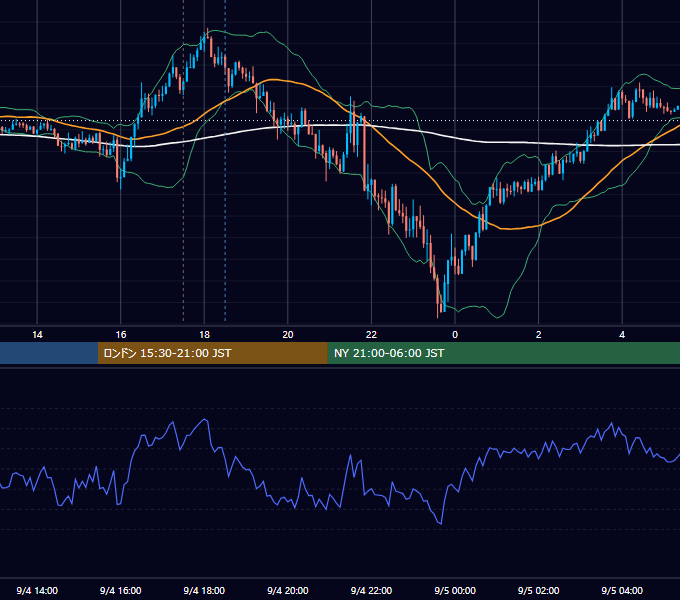Click the hour label 16 on price chart axis
This screenshot has width=680, height=600.
121,335
